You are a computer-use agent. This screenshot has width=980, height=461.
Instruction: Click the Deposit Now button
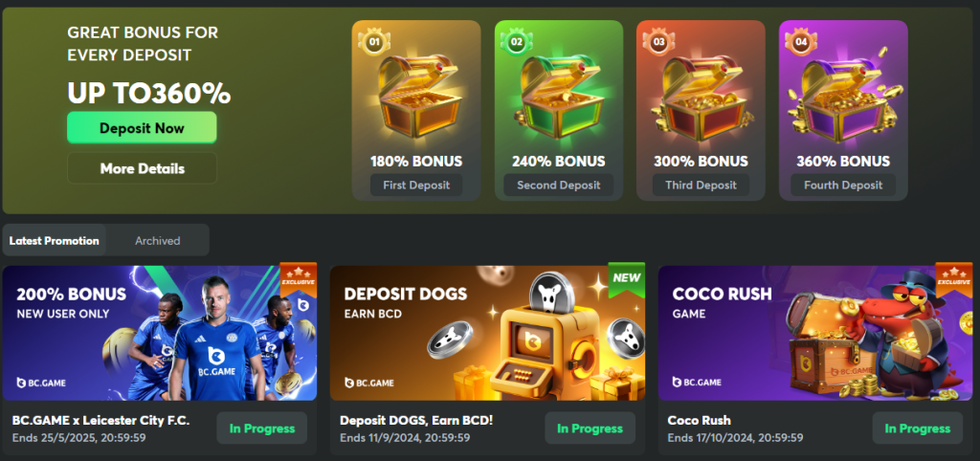click(x=142, y=128)
